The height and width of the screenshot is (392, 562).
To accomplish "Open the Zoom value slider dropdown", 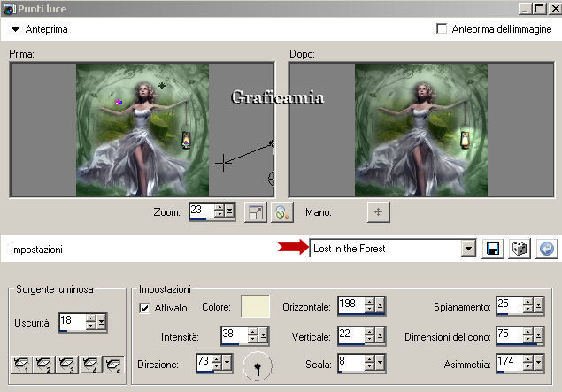I will [229, 211].
